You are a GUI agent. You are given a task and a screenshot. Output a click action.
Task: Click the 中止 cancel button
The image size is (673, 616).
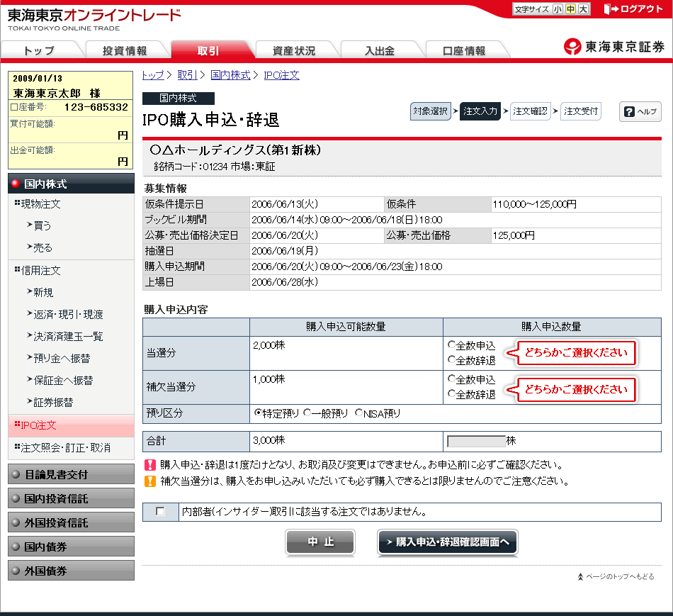[320, 542]
